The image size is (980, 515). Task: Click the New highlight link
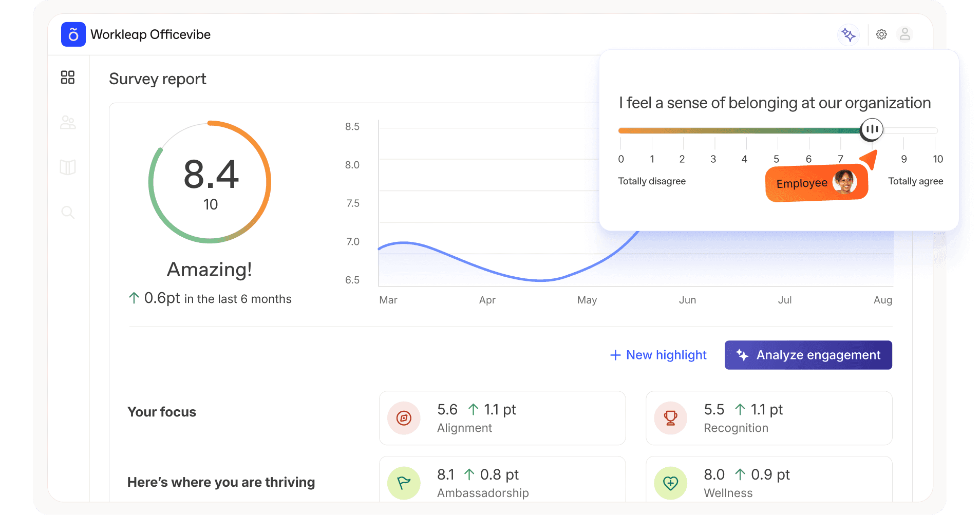(x=658, y=355)
